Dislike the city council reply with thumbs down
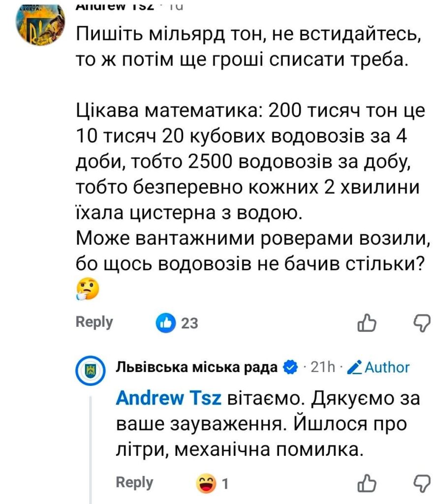The height and width of the screenshot is (504, 437). click(x=421, y=483)
